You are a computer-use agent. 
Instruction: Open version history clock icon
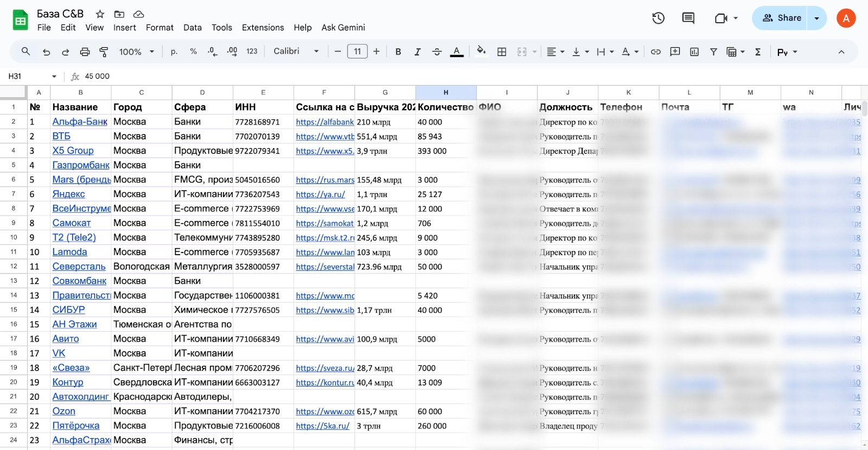(658, 18)
